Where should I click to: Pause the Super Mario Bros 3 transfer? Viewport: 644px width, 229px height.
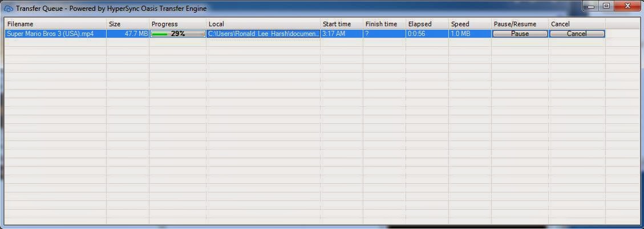(520, 34)
